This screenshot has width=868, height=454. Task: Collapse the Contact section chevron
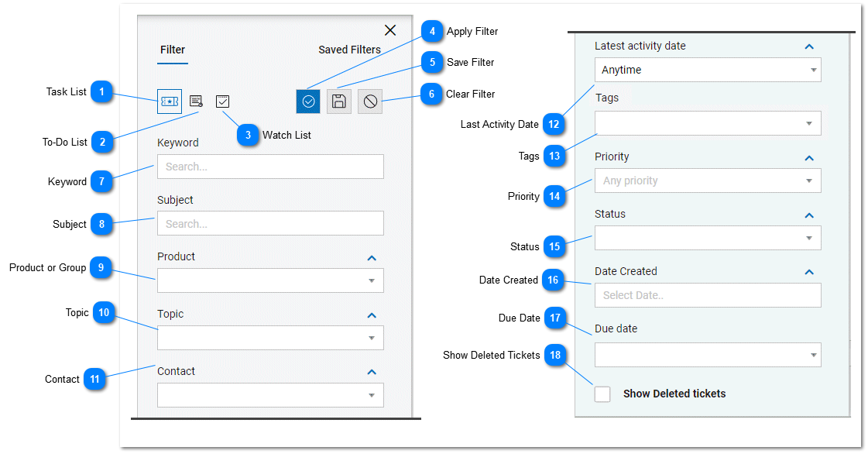coord(372,372)
